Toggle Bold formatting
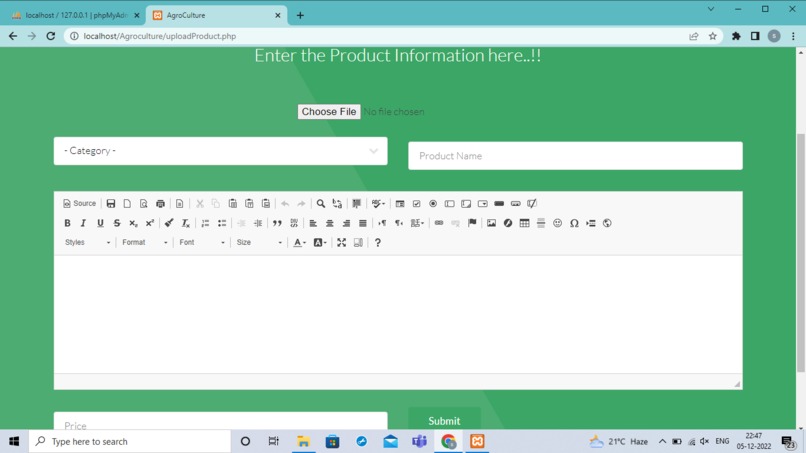 click(67, 223)
